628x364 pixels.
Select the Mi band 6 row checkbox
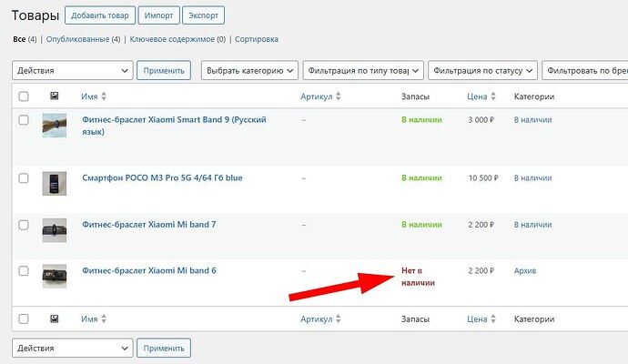click(x=24, y=270)
